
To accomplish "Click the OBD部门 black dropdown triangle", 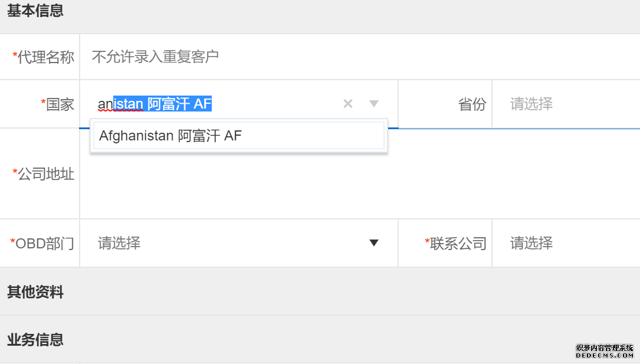I will pyautogui.click(x=373, y=243).
